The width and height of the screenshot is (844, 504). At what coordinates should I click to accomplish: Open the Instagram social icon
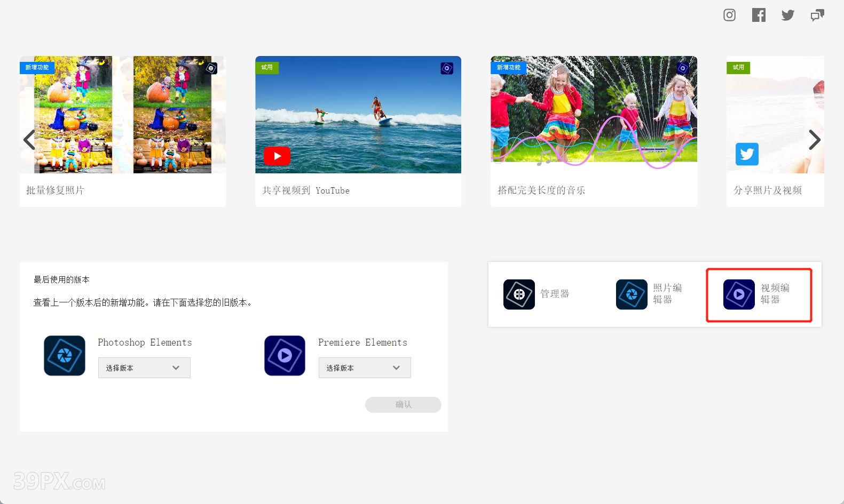729,15
